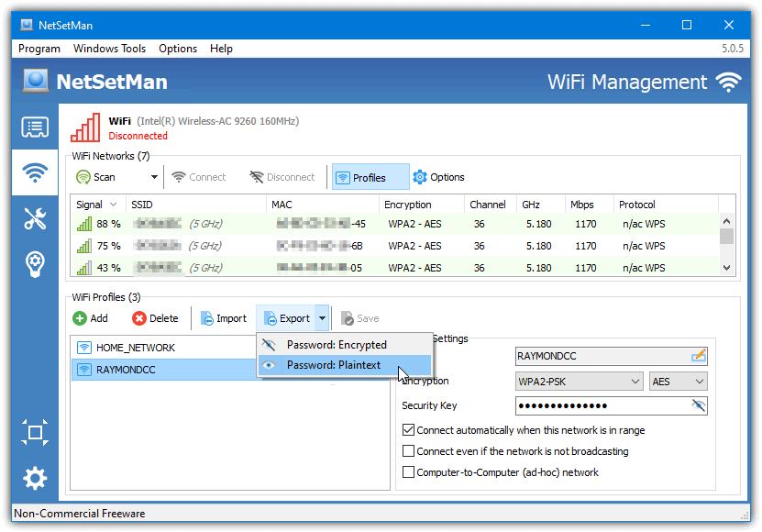Open the Profiles view in the sidebar
The image size is (762, 532).
coord(35,127)
